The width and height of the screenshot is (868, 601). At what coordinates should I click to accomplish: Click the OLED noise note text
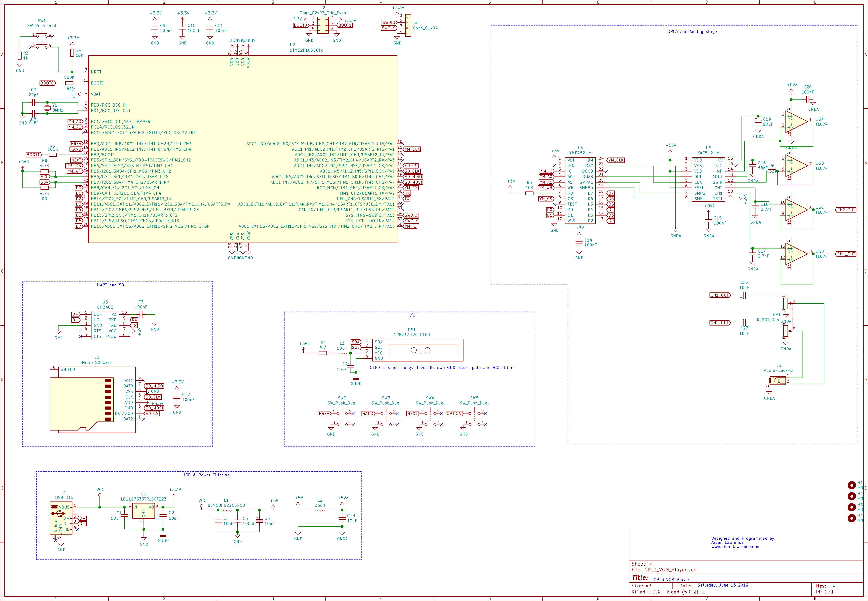pos(441,368)
